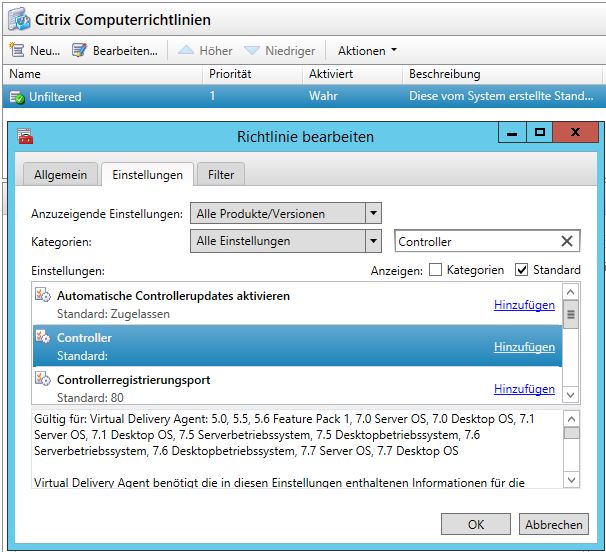Click the Niedriger down arrow icon

(254, 50)
